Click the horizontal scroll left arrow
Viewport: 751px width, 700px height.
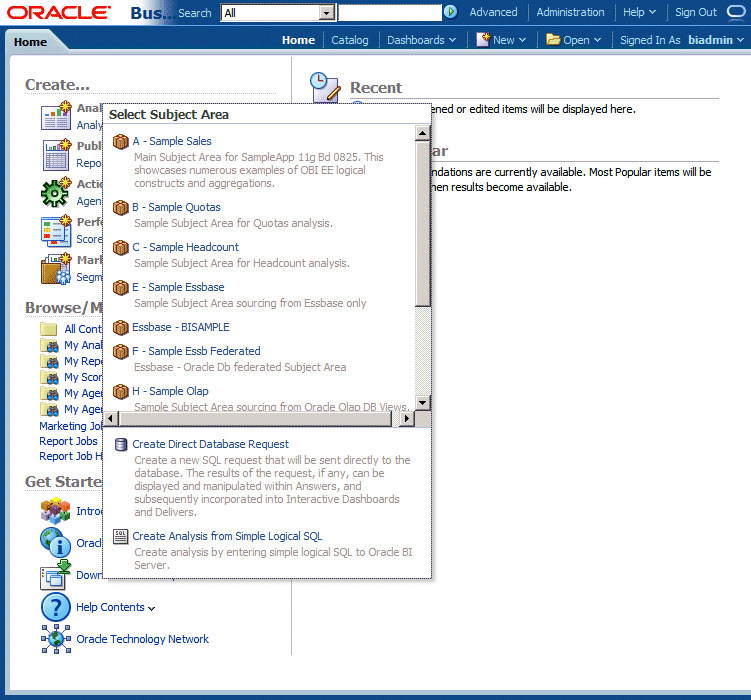click(x=111, y=418)
